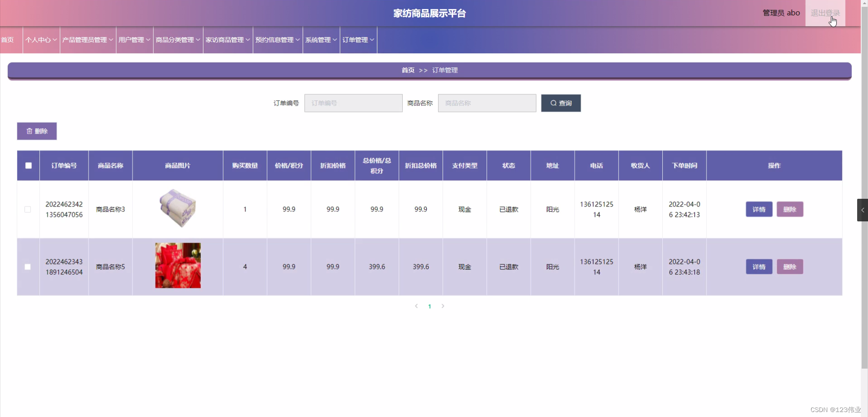Collapse the panel via right edge arrow
Viewport: 868px width, 417px height.
tap(862, 210)
